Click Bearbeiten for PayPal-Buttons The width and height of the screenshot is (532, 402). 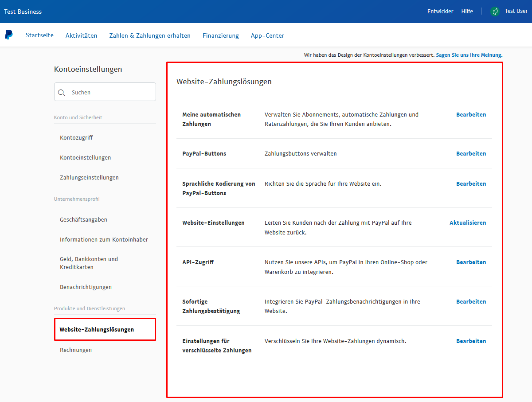point(471,153)
